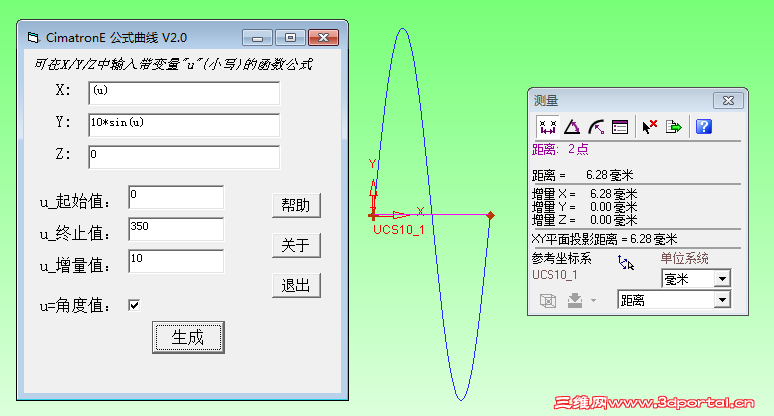Select the arc radius measurement icon
The width and height of the screenshot is (774, 416).
[596, 127]
